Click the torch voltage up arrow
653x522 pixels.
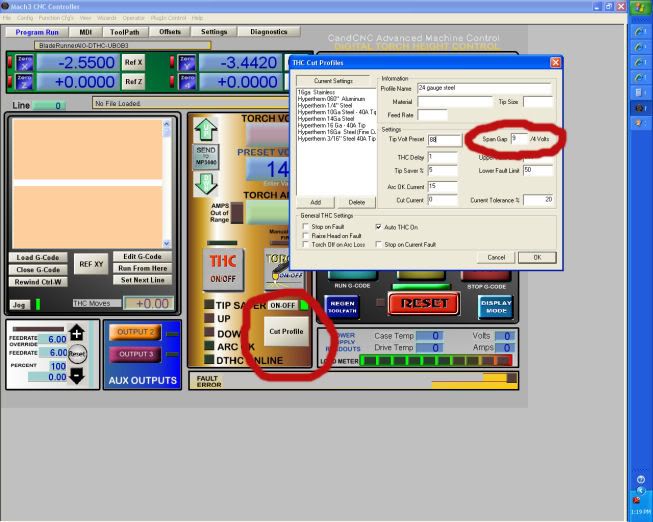(x=204, y=128)
